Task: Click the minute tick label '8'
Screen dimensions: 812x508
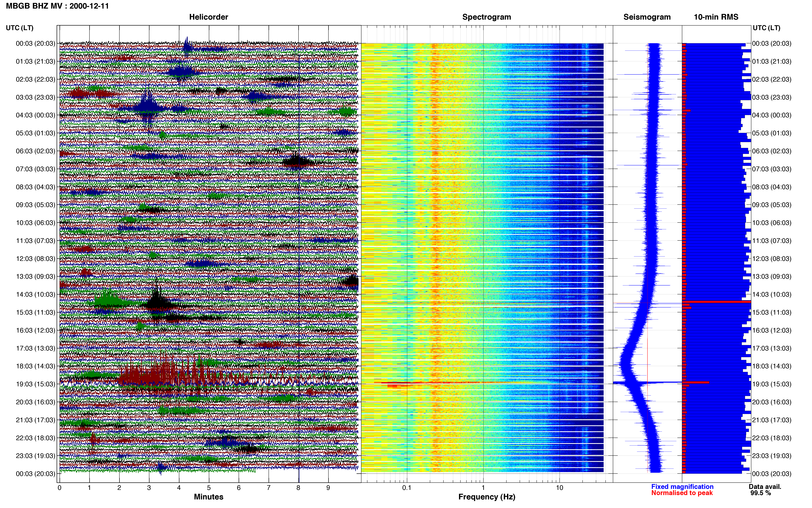Action: tap(298, 488)
